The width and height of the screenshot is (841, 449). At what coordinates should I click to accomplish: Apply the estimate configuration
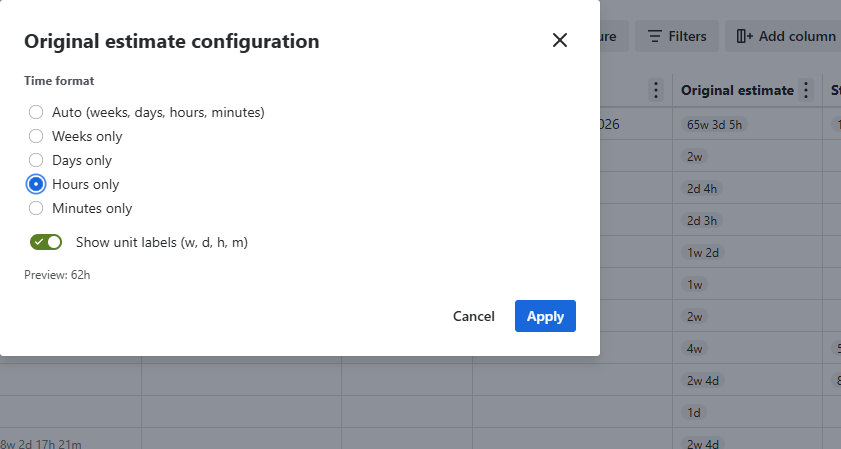tap(545, 316)
